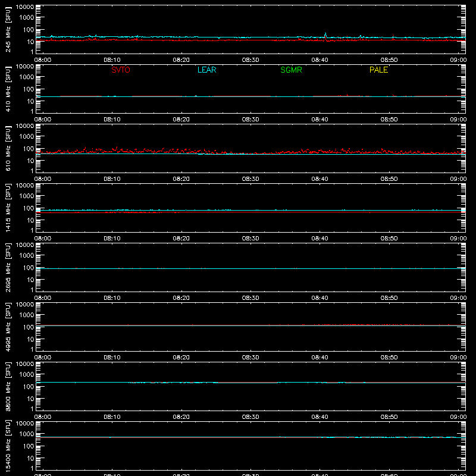This screenshot has width=476, height=476.
Task: Select the 4995 MHz [SFU] axis title
Action: [x=8, y=327]
